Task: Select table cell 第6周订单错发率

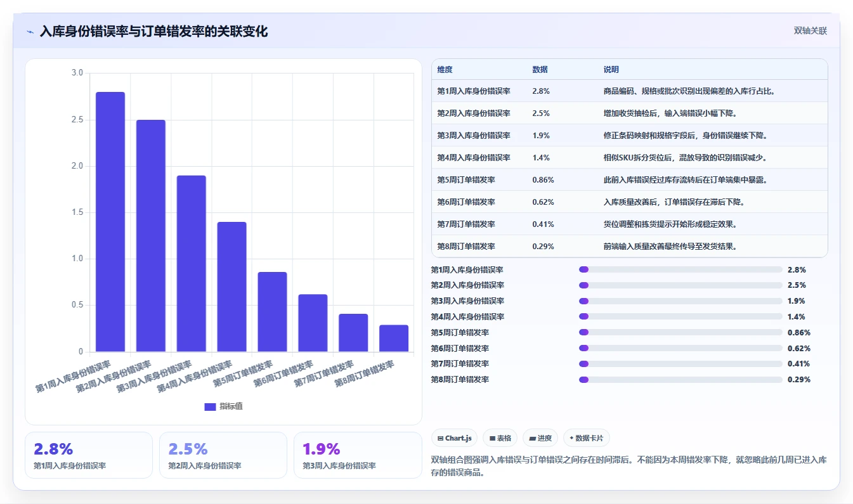Action: pos(466,202)
